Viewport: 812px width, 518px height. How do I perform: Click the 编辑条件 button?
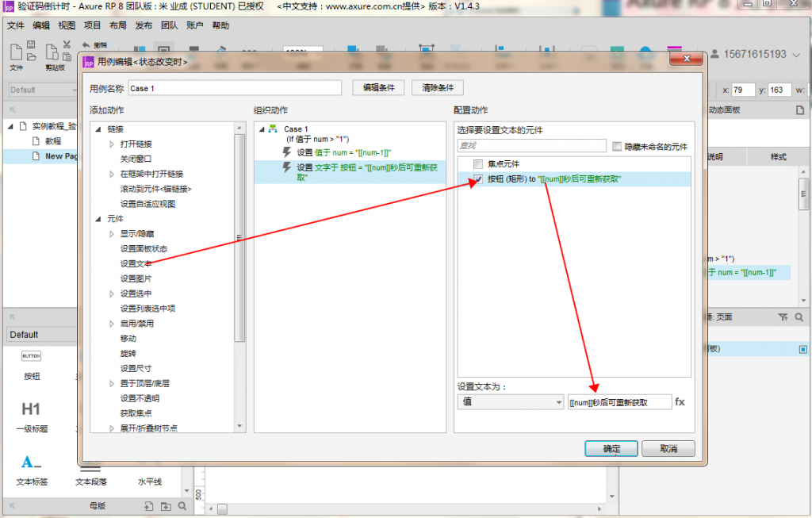pyautogui.click(x=377, y=87)
